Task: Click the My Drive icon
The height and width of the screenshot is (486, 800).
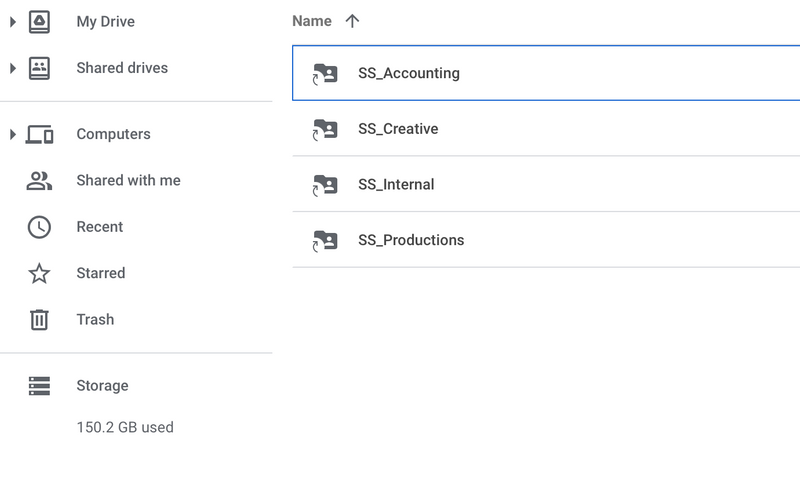Action: pyautogui.click(x=39, y=21)
